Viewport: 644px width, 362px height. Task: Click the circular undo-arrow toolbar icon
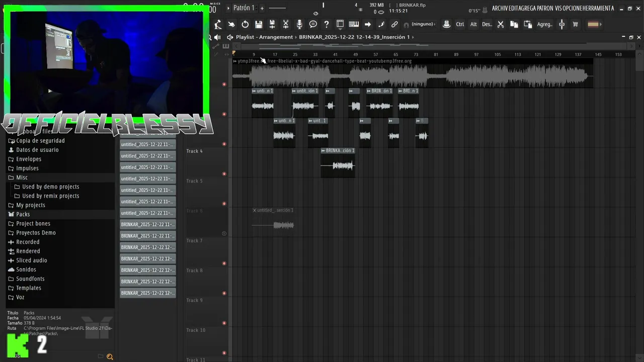tap(245, 24)
